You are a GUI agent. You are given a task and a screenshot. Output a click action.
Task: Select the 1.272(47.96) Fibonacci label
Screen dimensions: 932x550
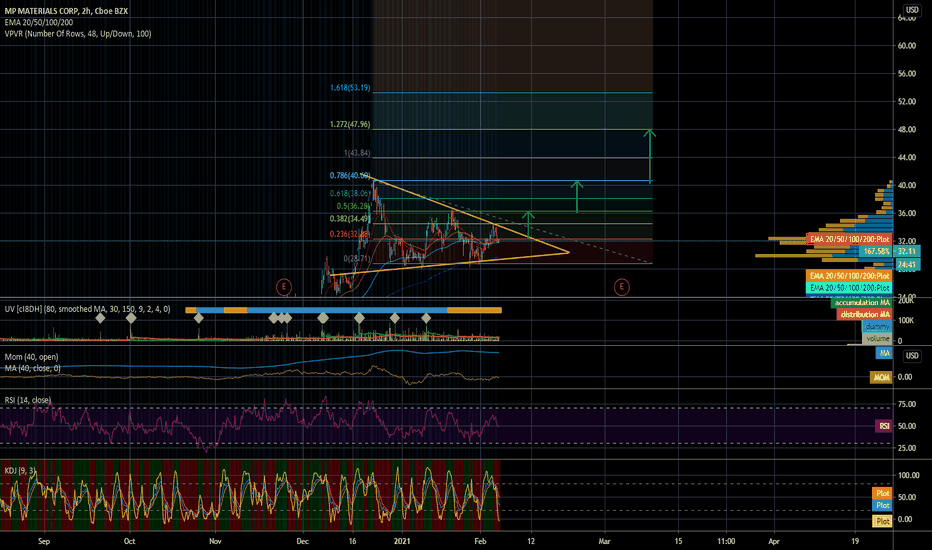[350, 125]
